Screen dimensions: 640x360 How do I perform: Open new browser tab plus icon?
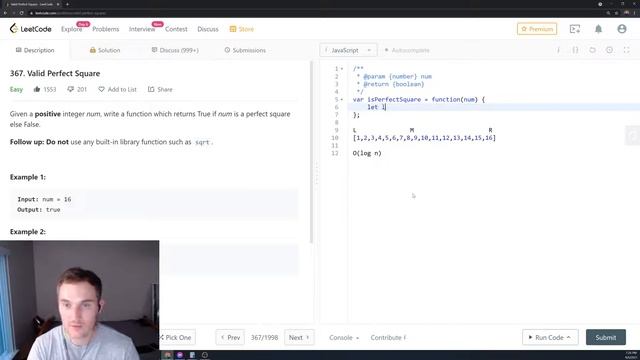pos(67,4)
